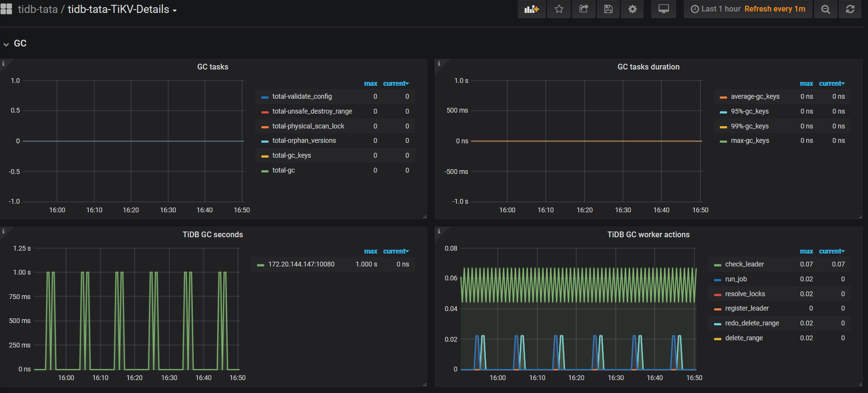Click the Add panel icon
This screenshot has height=393, width=868.
click(531, 9)
